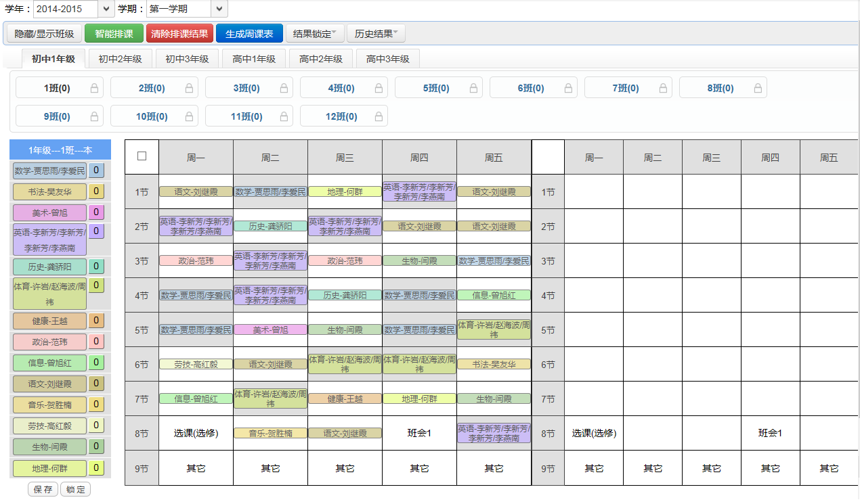
Task: Select 书法-樊友华 in the subject sidebar
Action: click(49, 191)
